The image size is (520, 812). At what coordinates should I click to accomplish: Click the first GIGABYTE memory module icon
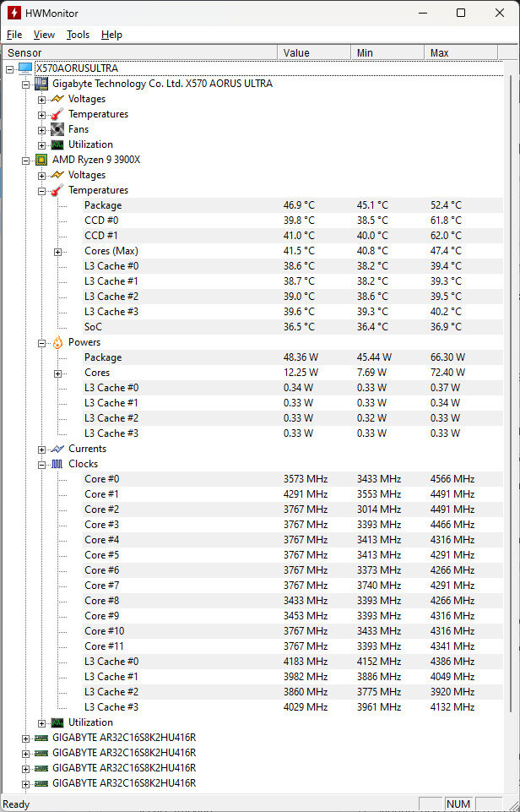[x=41, y=738]
